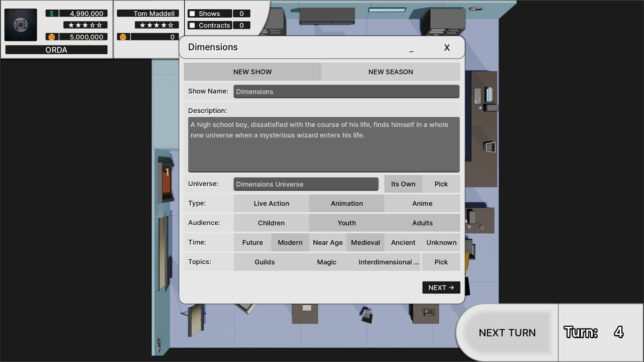This screenshot has height=362, width=644.
Task: Click the ORDA company logo
Action: pyautogui.click(x=21, y=25)
